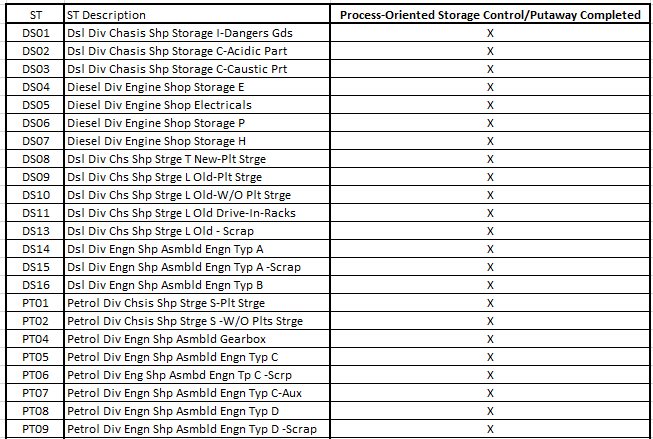This screenshot has width=653, height=439.
Task: Click the 'Diesel Div Engine Shop Electricals' cell
Action: (x=159, y=105)
